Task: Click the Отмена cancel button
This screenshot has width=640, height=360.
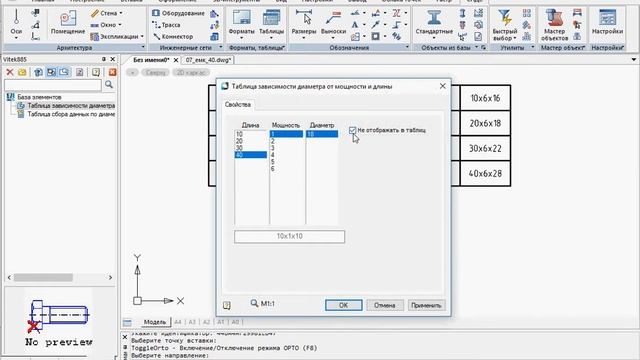Action: [x=384, y=305]
